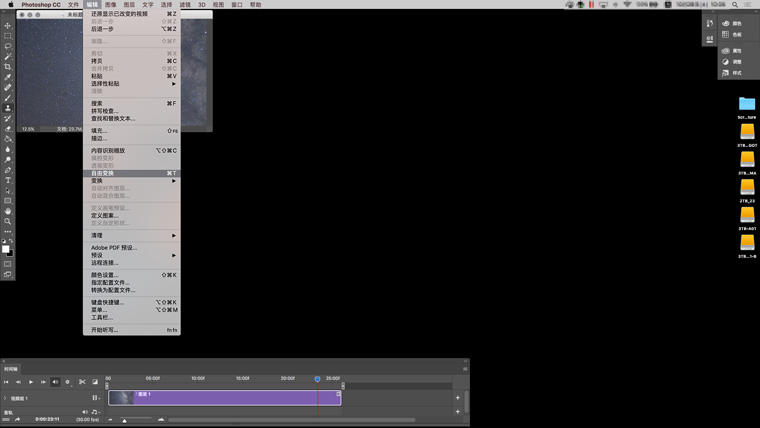Select the Clone Stamp tool

[x=8, y=108]
